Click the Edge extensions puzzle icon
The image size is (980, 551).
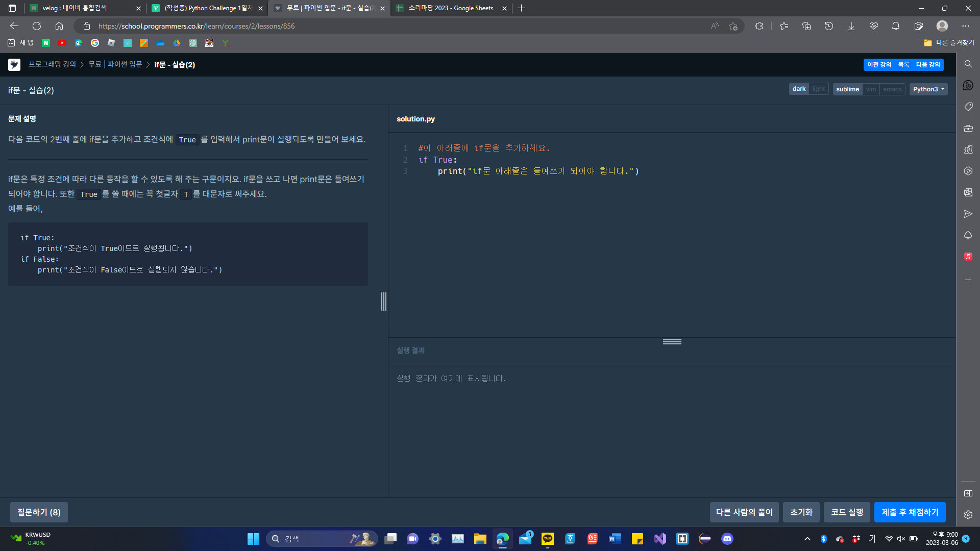click(x=759, y=26)
